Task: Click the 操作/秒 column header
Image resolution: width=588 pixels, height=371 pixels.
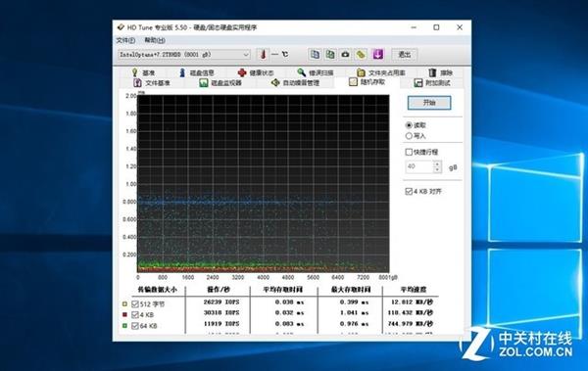Action: click(x=219, y=290)
